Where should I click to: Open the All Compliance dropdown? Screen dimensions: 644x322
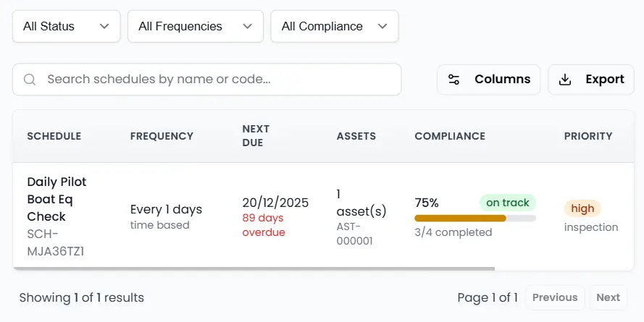(334, 26)
